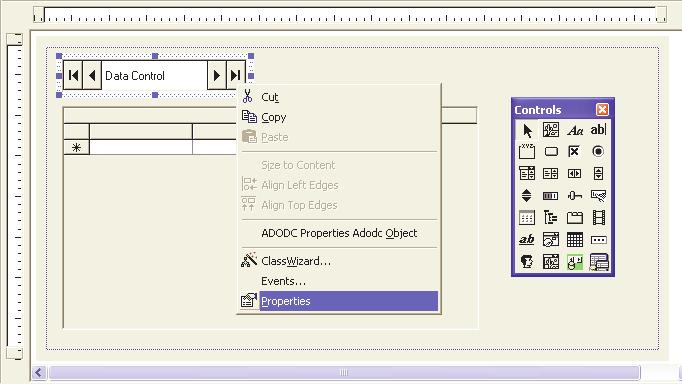Pick the Spin control tool
The width and height of the screenshot is (682, 384).
(x=527, y=196)
